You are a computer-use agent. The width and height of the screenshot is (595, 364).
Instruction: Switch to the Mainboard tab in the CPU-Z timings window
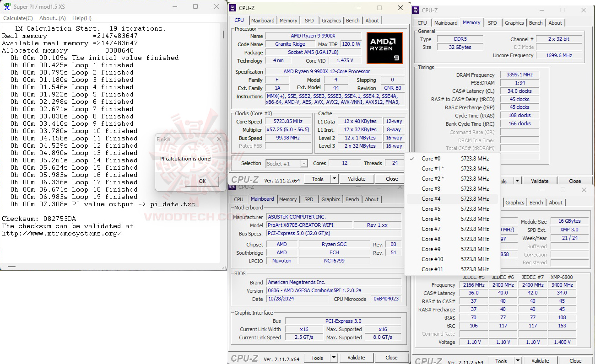(446, 23)
